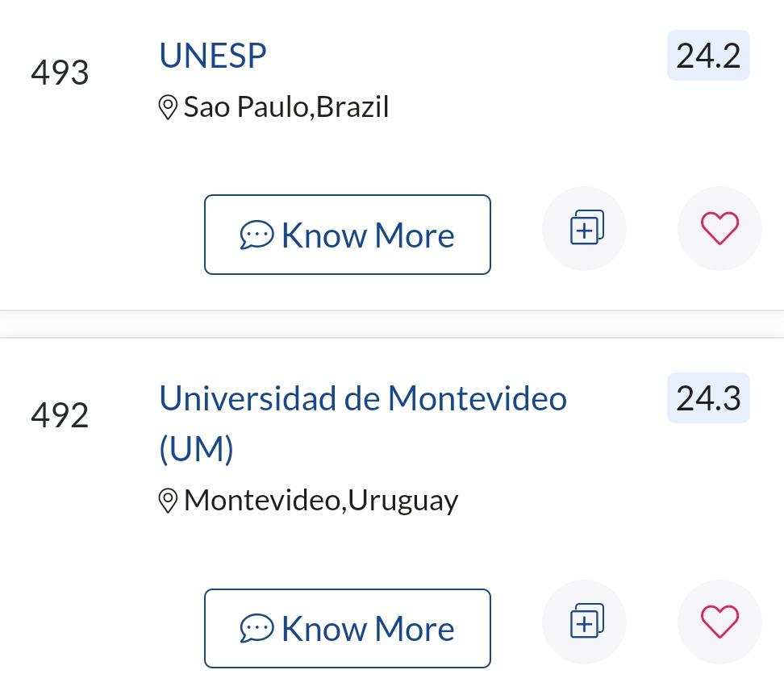The image size is (784, 699).
Task: Click chat bubble icon in Montevideo's Know More
Action: click(256, 629)
